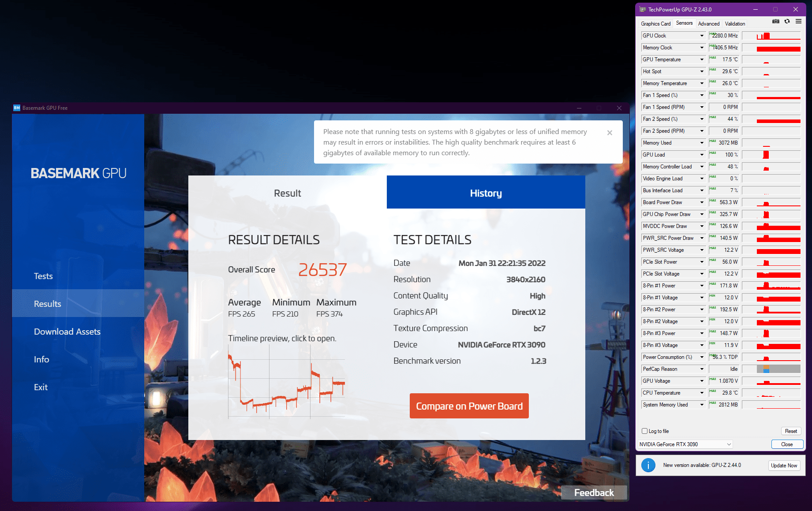
Task: Click the 3840x2160 resolution value
Action: 526,280
